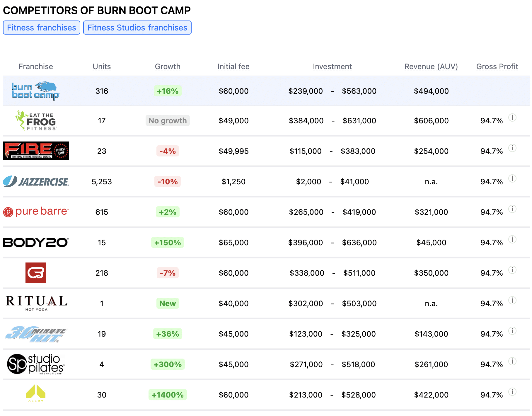Click the Revenue (AUV) column header

431,67
